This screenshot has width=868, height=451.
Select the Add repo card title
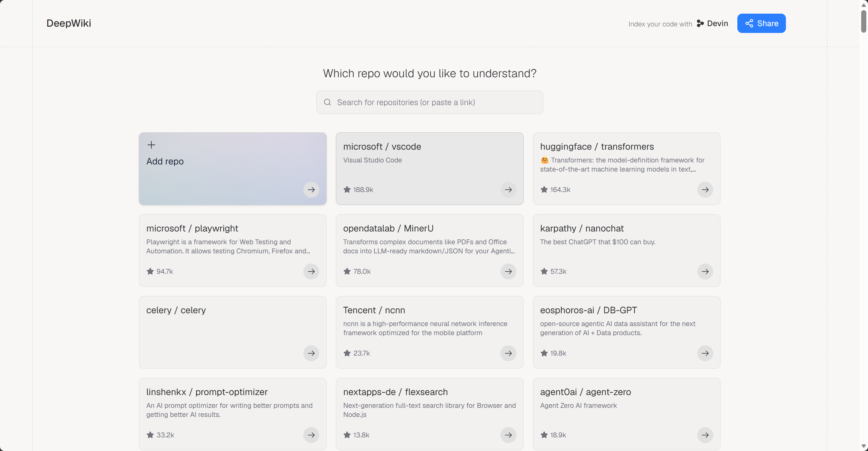coord(165,161)
